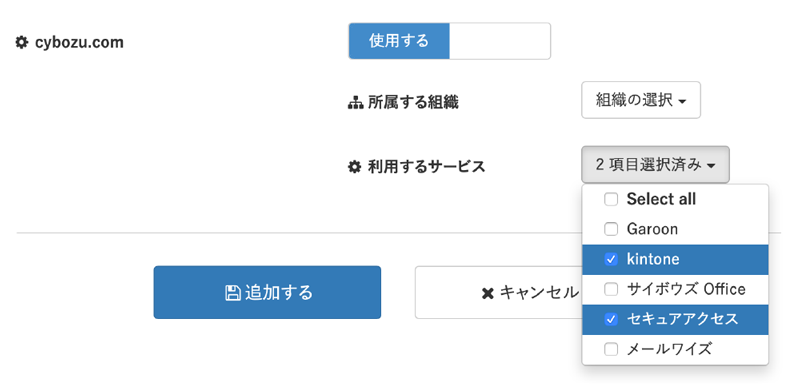Open the 組織の選択 dropdown
This screenshot has height=385, width=800.
click(641, 100)
